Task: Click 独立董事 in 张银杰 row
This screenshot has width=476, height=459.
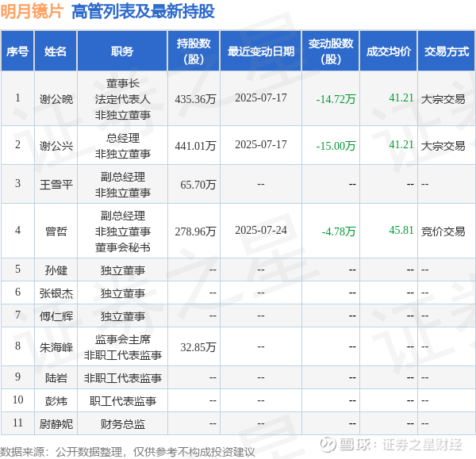Action: click(123, 293)
